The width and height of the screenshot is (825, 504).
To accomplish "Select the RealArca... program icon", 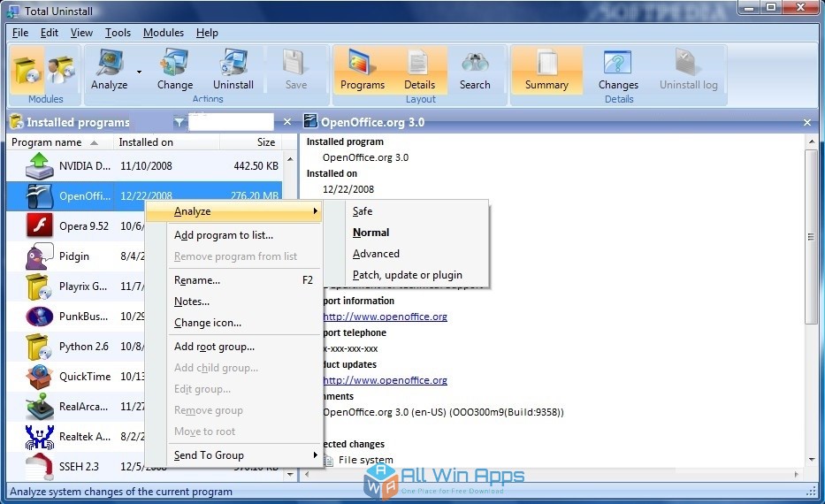I will tap(40, 406).
